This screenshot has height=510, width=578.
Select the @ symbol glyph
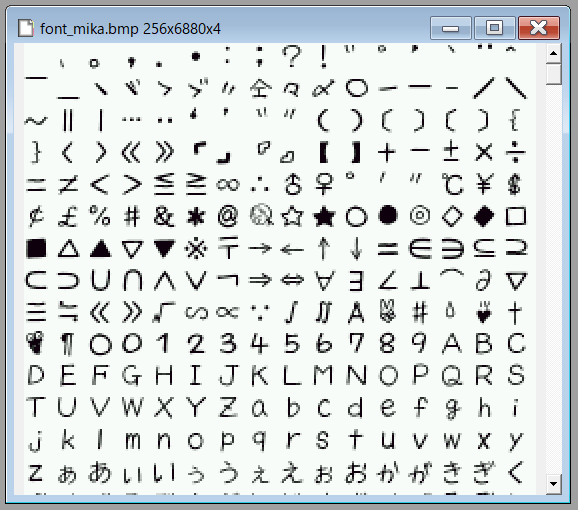(228, 216)
